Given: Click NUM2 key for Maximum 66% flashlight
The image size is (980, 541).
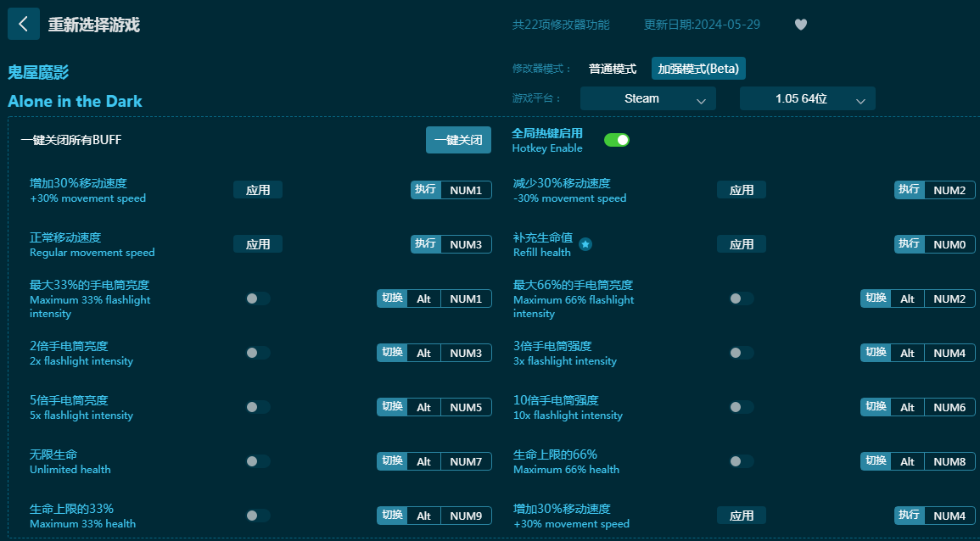Looking at the screenshot, I should [949, 298].
